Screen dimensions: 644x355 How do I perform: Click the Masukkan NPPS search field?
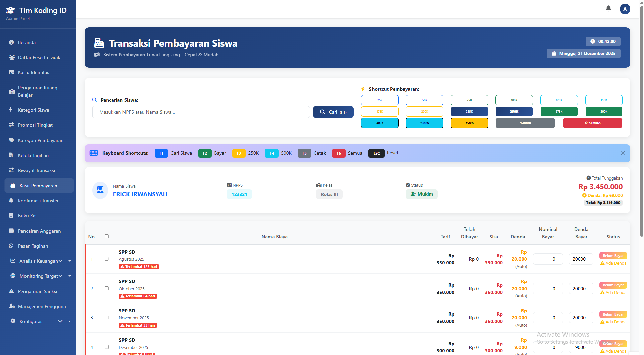[201, 112]
